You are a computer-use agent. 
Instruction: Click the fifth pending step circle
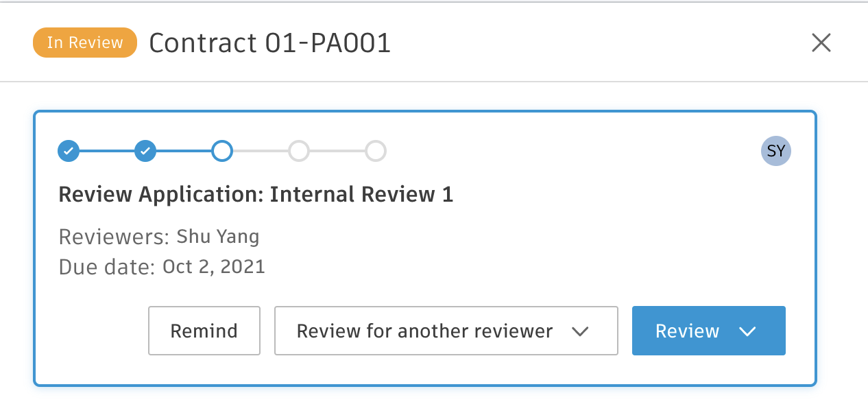tap(376, 151)
